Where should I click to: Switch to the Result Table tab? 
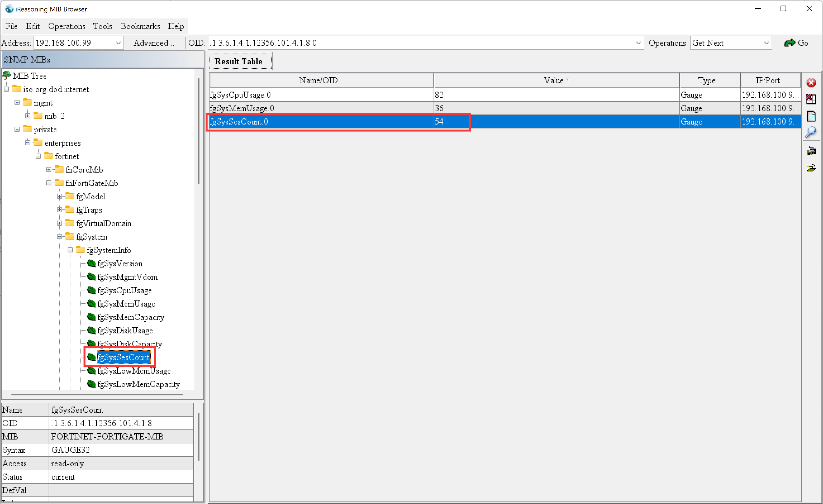[238, 61]
